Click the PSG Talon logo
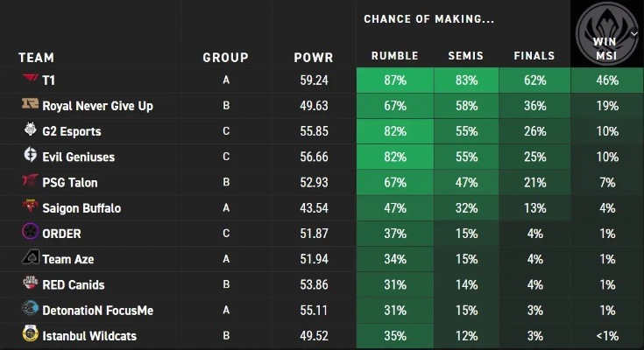644x350 pixels. pos(30,182)
